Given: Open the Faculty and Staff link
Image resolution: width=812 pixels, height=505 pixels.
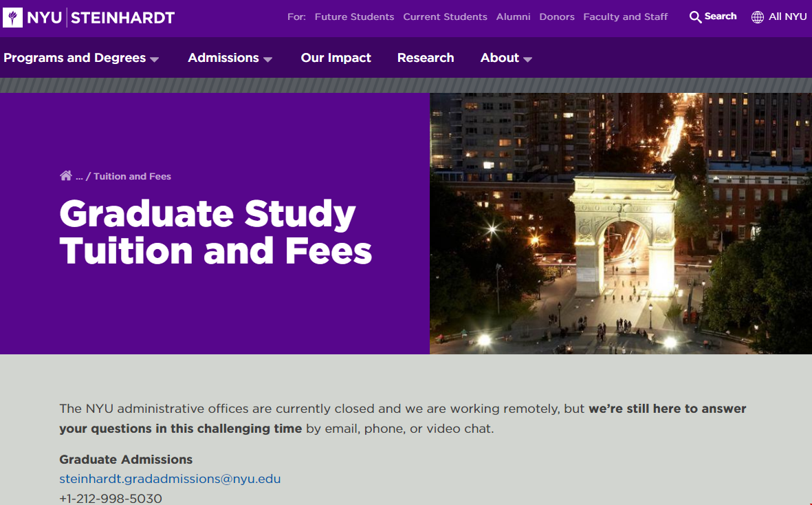Looking at the screenshot, I should click(x=626, y=17).
